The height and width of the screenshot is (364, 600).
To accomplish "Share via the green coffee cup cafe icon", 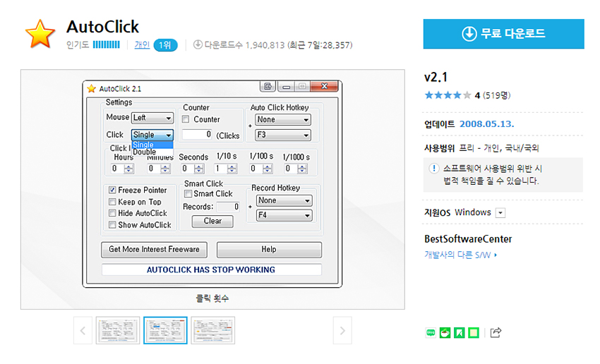I will [x=445, y=333].
